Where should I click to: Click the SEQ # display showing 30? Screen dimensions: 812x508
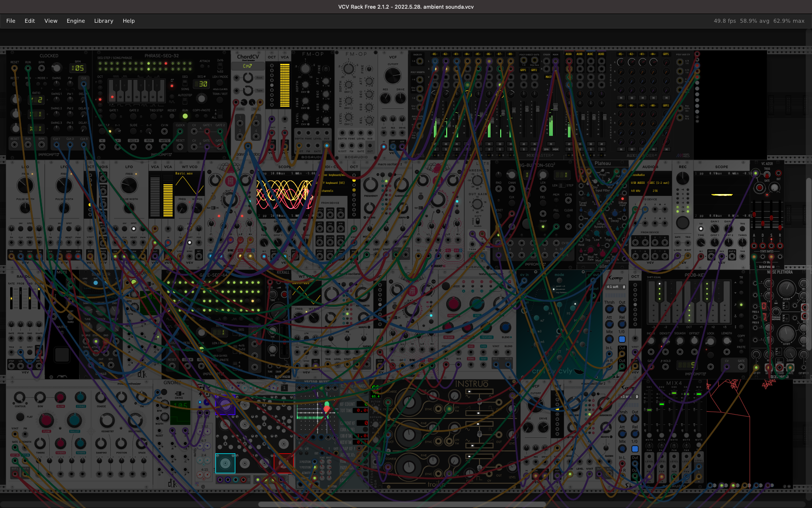[x=202, y=84]
